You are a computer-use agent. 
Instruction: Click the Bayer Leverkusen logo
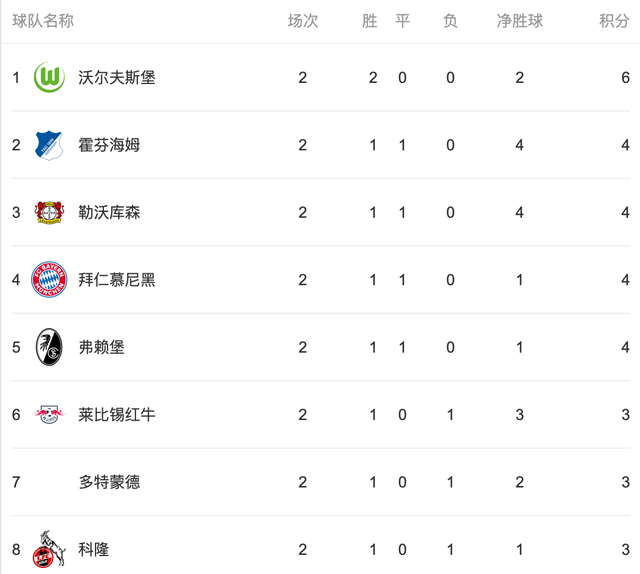(x=49, y=212)
